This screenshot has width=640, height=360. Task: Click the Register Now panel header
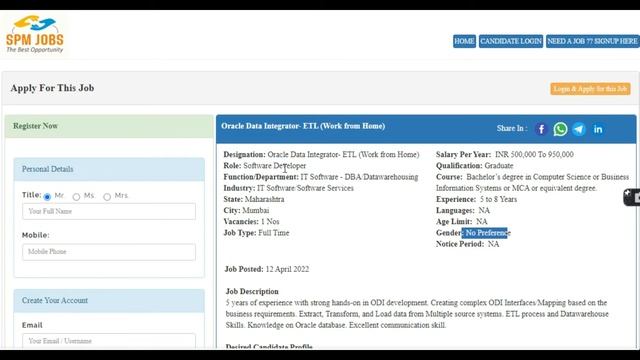tap(109, 126)
